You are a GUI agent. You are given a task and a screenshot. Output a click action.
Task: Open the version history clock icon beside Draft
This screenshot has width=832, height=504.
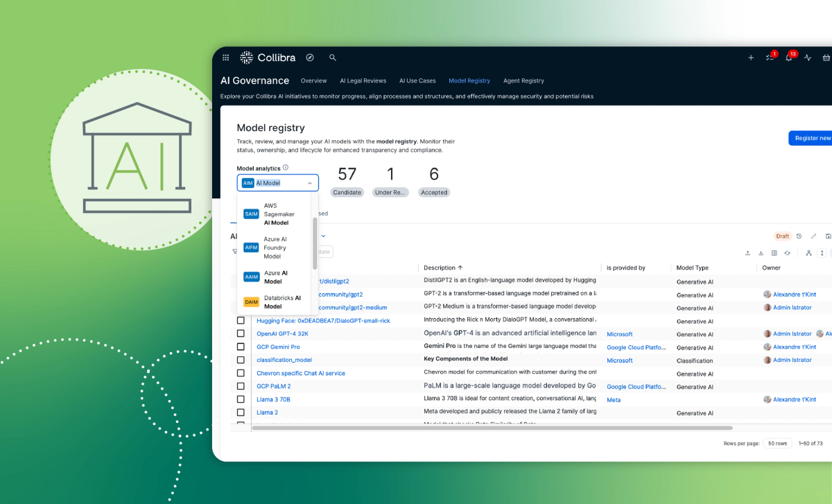tap(799, 236)
